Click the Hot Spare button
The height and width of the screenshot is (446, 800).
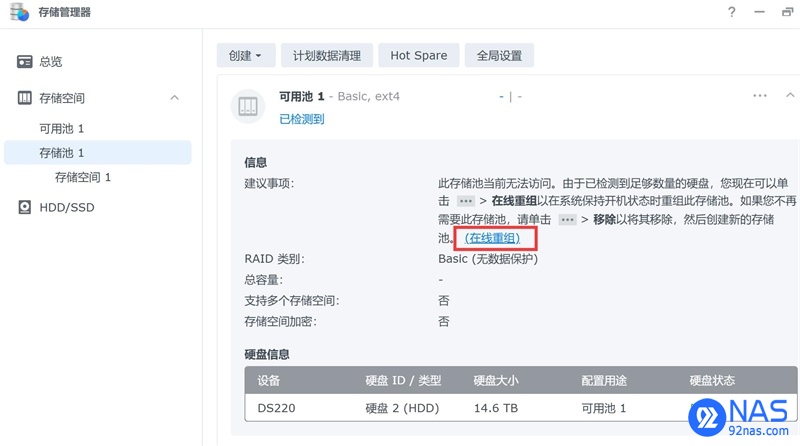(x=419, y=55)
